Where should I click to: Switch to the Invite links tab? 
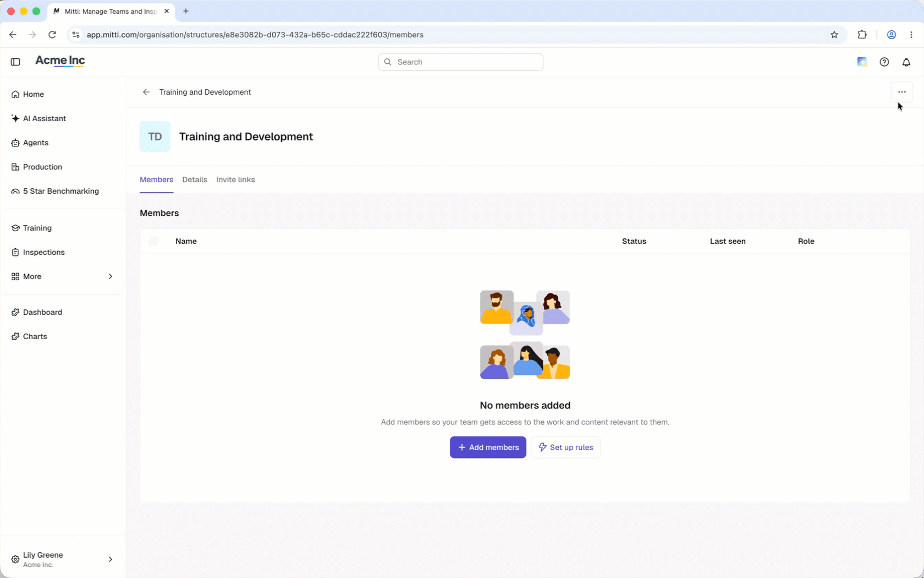(235, 179)
